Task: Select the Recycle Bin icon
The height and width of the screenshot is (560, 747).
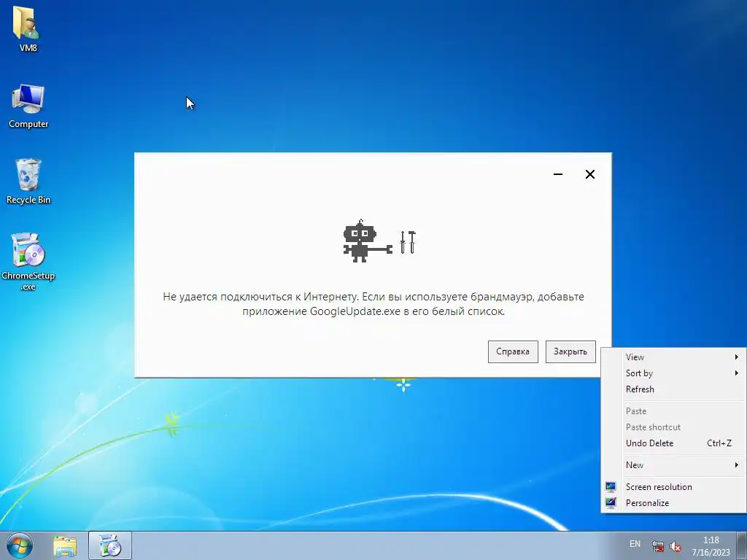Action: tap(28, 182)
